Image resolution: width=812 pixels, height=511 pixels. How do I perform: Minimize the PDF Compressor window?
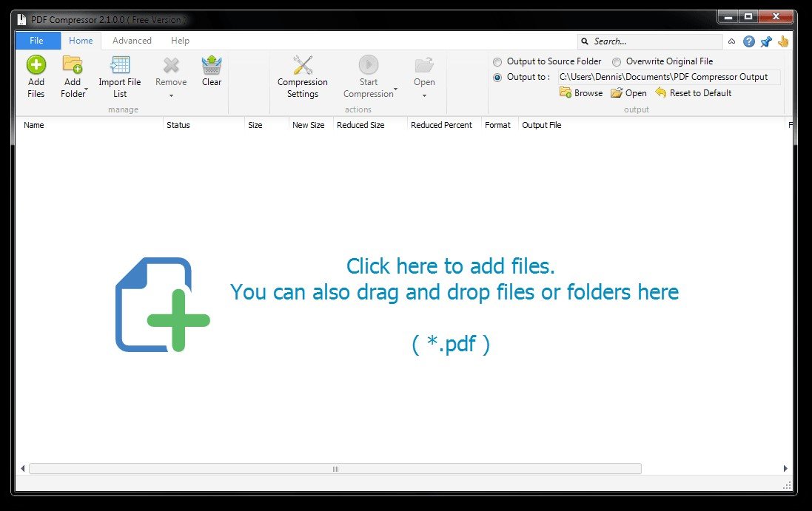pyautogui.click(x=728, y=17)
